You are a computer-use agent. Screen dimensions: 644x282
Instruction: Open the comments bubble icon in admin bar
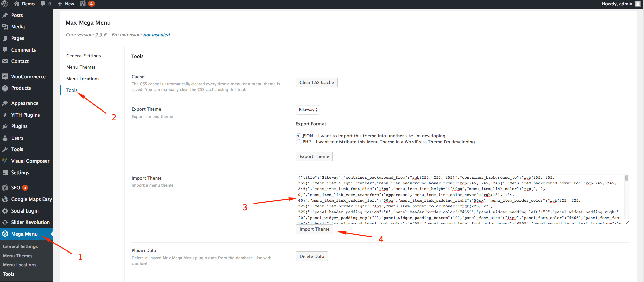(43, 4)
